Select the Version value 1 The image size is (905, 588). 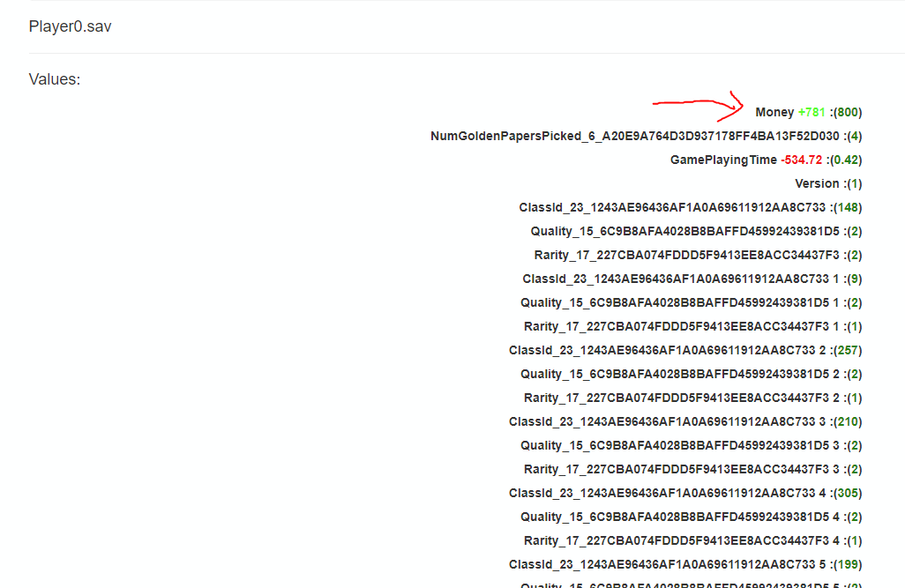coord(853,183)
